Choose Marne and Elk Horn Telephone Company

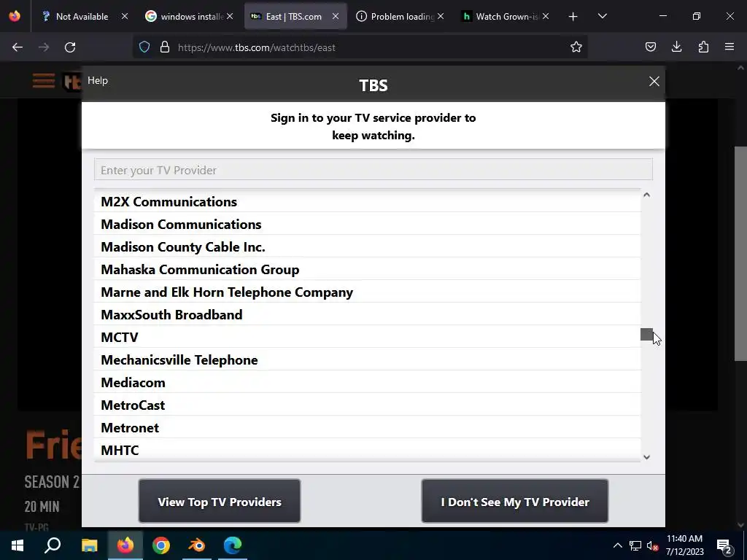[x=367, y=292]
